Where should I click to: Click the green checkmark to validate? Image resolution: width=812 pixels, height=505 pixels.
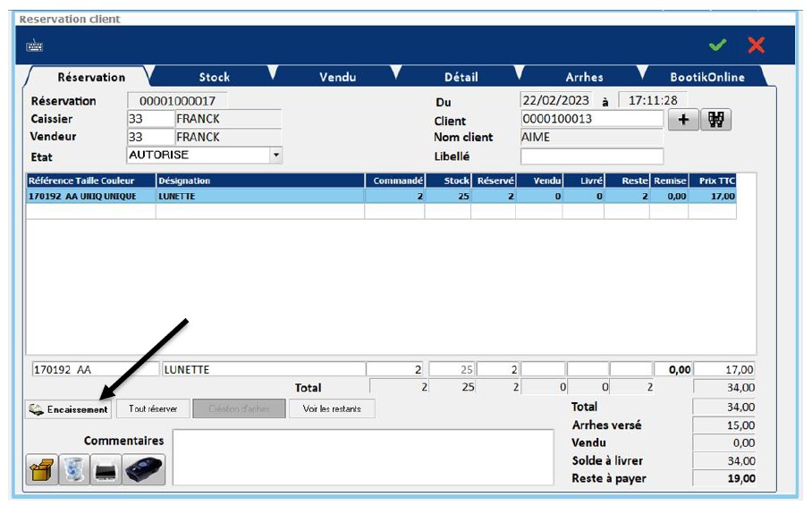point(716,45)
